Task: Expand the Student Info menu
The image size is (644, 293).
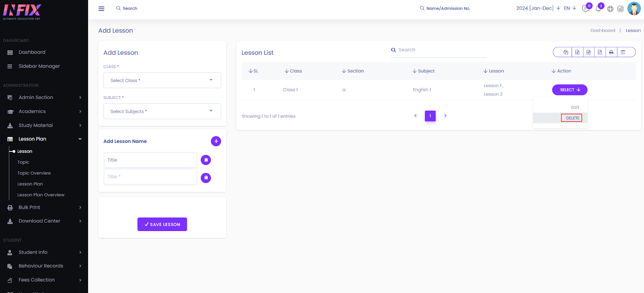Action: click(44, 252)
